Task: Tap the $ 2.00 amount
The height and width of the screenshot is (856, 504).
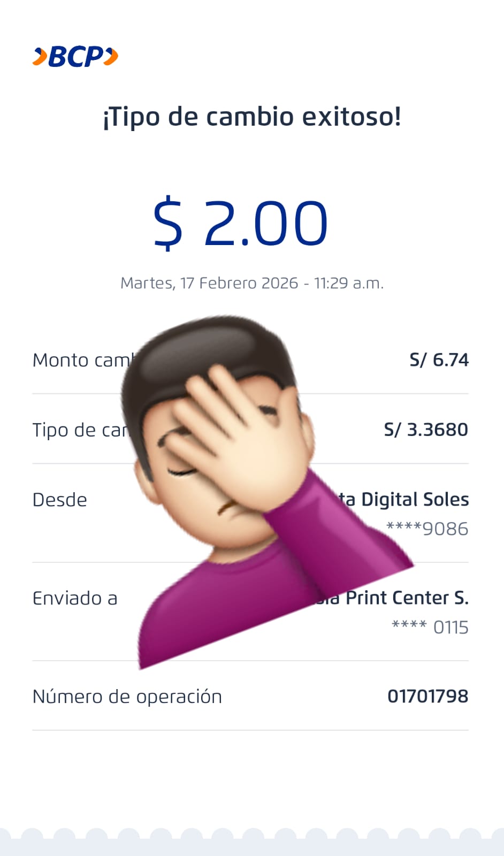Action: click(240, 223)
